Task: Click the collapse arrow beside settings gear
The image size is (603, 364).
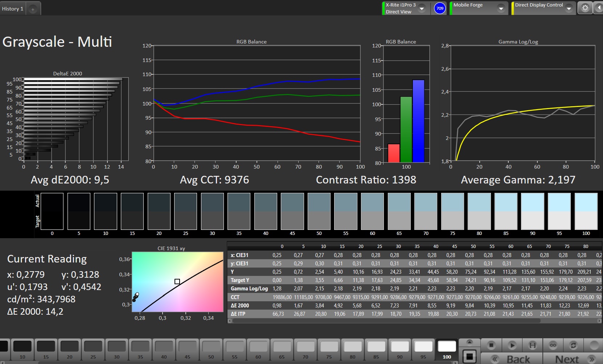Action: pyautogui.click(x=599, y=8)
